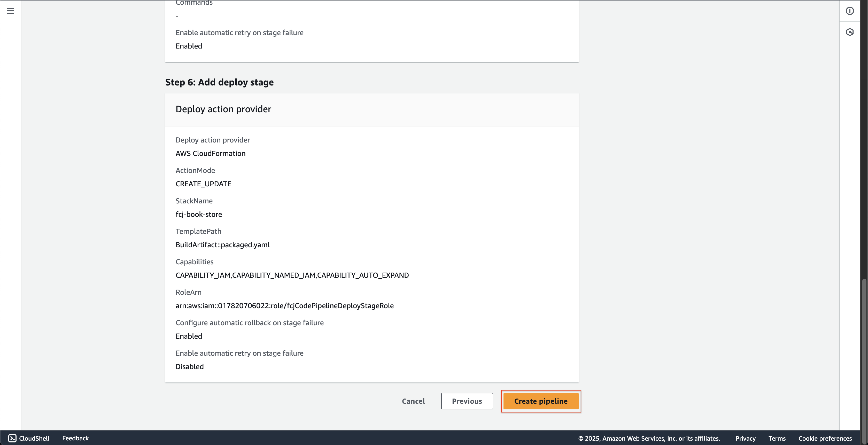Select the fcj-book-store stack name

199,214
